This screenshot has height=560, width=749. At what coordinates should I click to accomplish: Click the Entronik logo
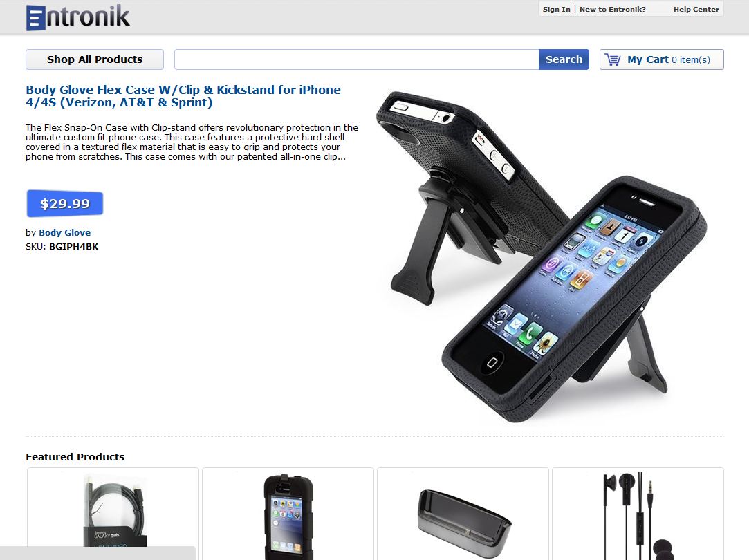[78, 18]
